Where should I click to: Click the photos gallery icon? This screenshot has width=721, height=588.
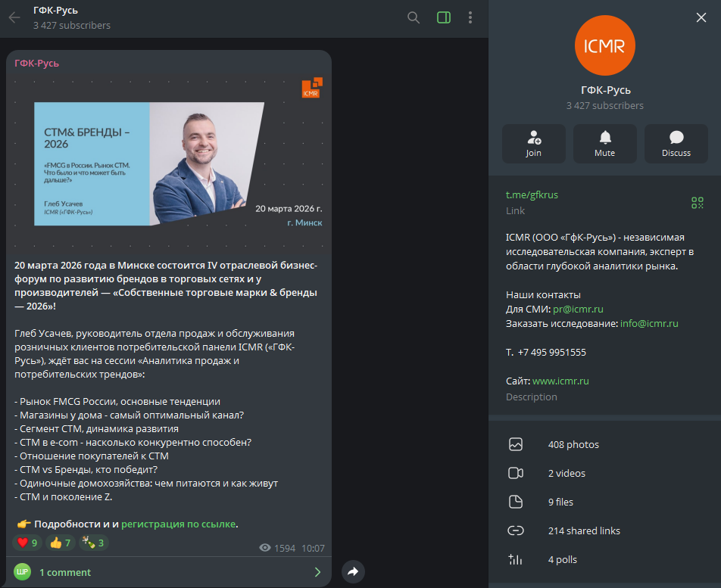(516, 444)
